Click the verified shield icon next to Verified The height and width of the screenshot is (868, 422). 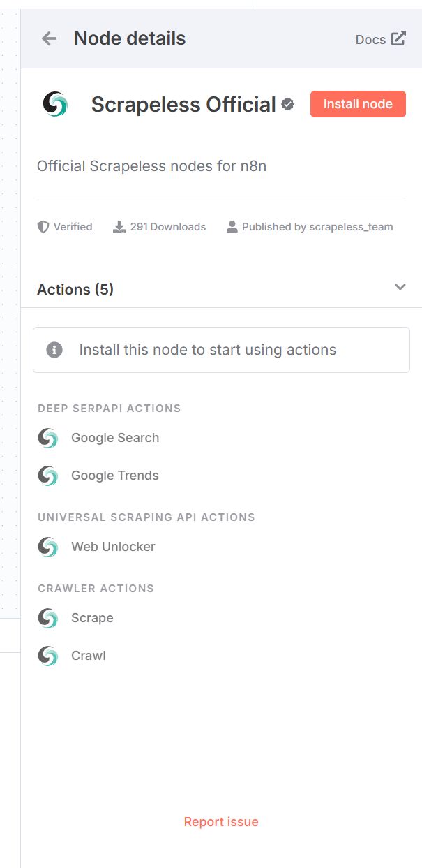click(43, 226)
